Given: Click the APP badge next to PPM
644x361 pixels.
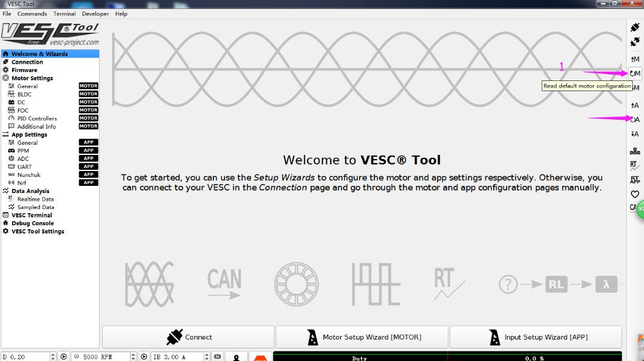Looking at the screenshot, I should pos(88,151).
